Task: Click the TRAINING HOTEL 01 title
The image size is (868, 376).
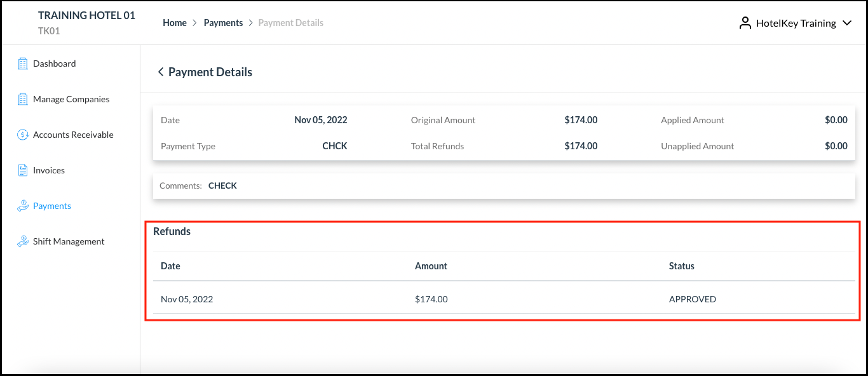Action: pos(86,15)
